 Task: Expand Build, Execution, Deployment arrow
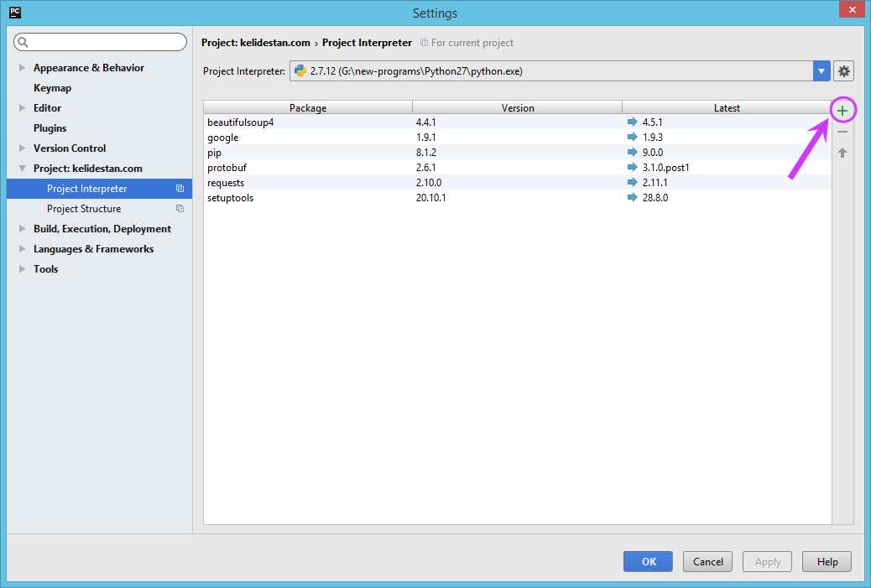[22, 229]
